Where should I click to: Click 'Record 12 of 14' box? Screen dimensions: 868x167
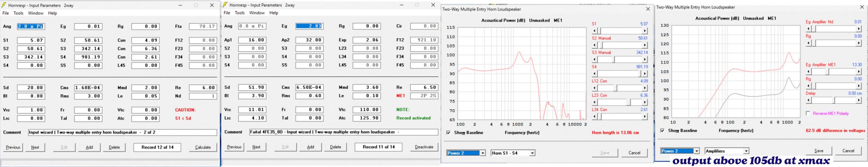157,147
